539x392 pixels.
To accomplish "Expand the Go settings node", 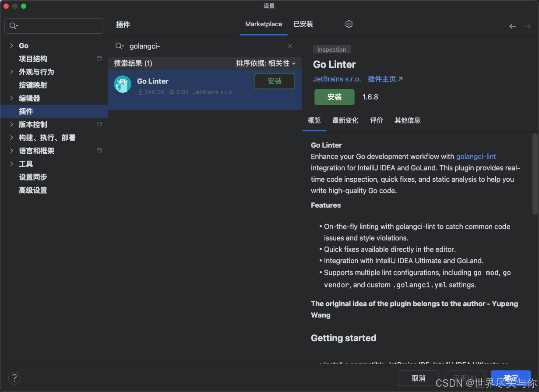I will [12, 46].
